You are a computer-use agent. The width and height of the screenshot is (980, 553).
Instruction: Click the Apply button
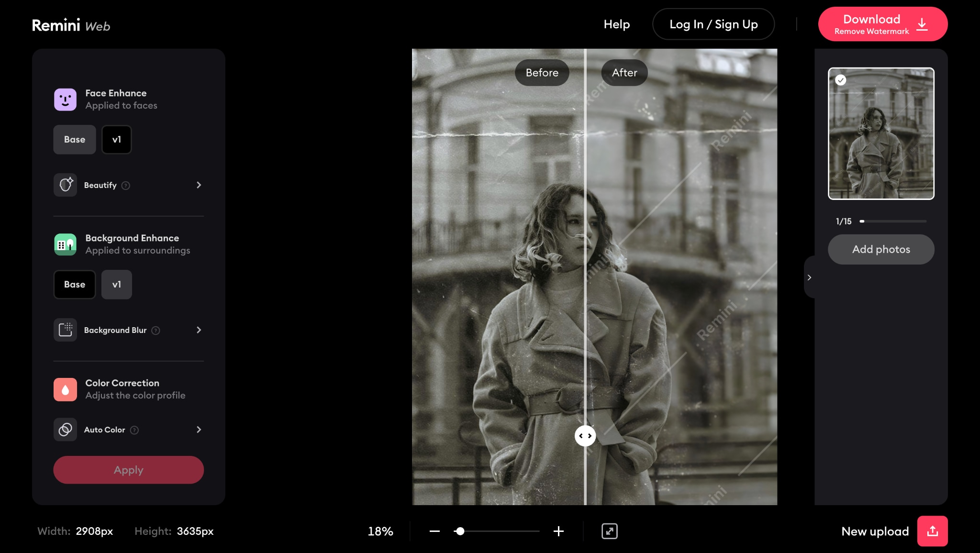pos(129,470)
